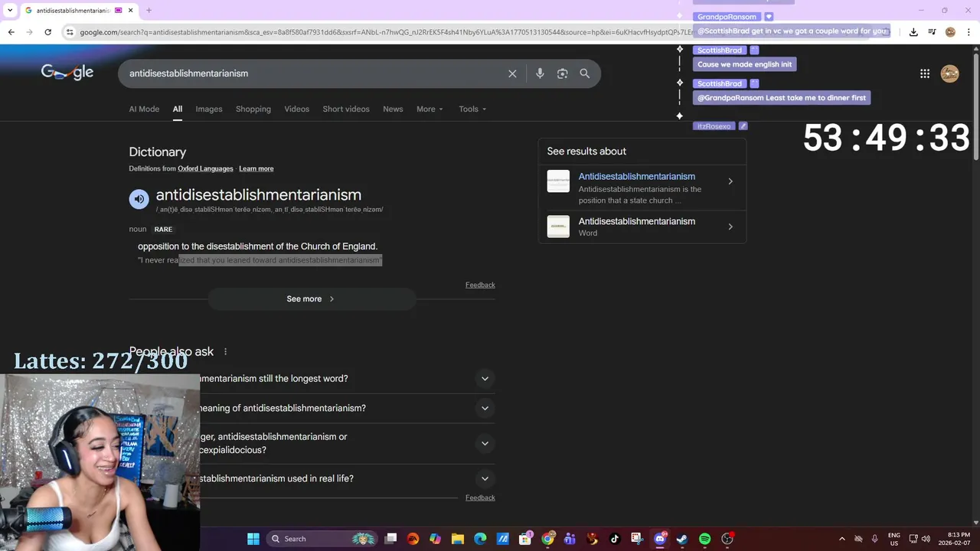Image resolution: width=980 pixels, height=551 pixels.
Task: Expand the 'meaning of antidisestablishmentarianism?' question
Action: [x=485, y=408]
